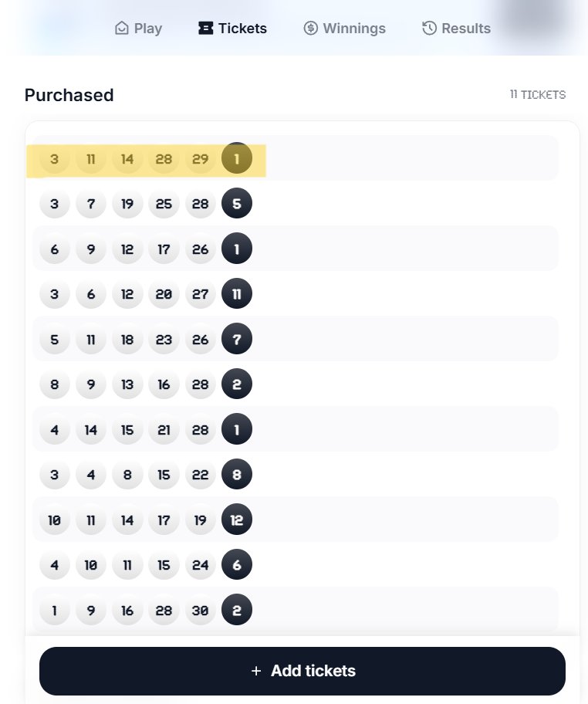Viewport: 588px width, 704px height.
Task: Open the Play tab house icon
Action: (x=122, y=29)
